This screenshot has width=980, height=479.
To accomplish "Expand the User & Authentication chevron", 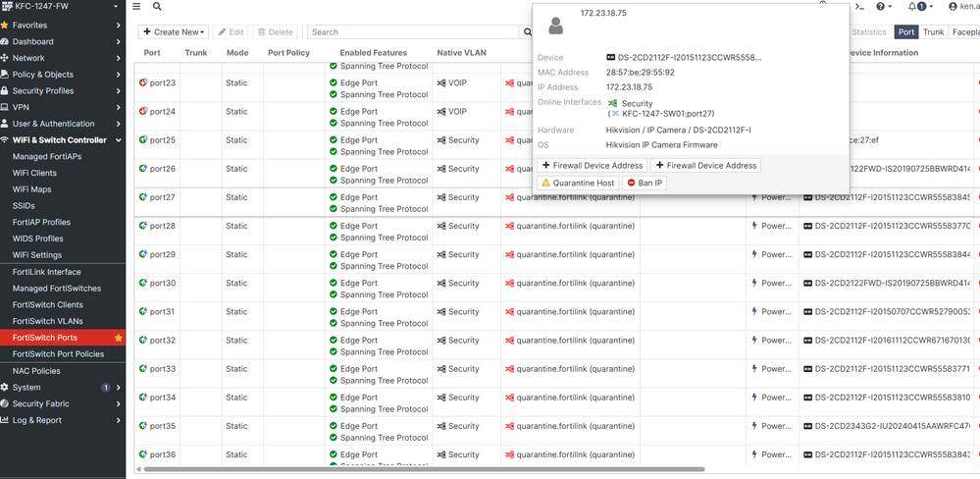I will [118, 124].
